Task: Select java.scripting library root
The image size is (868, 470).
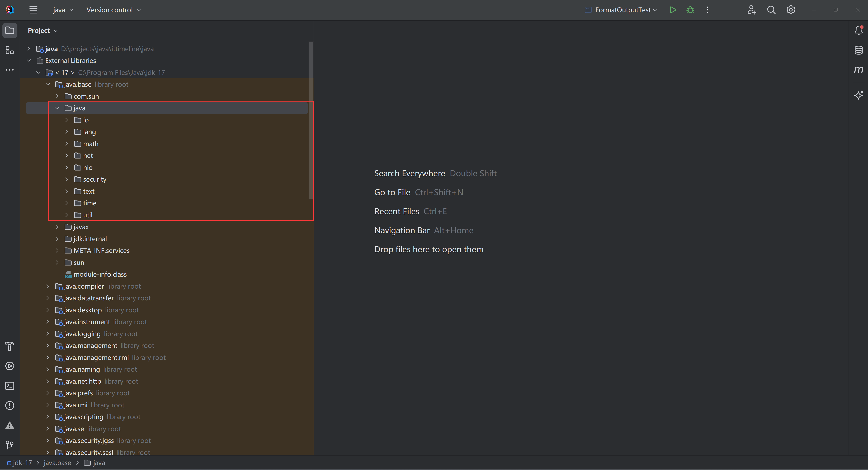Action: (98, 417)
